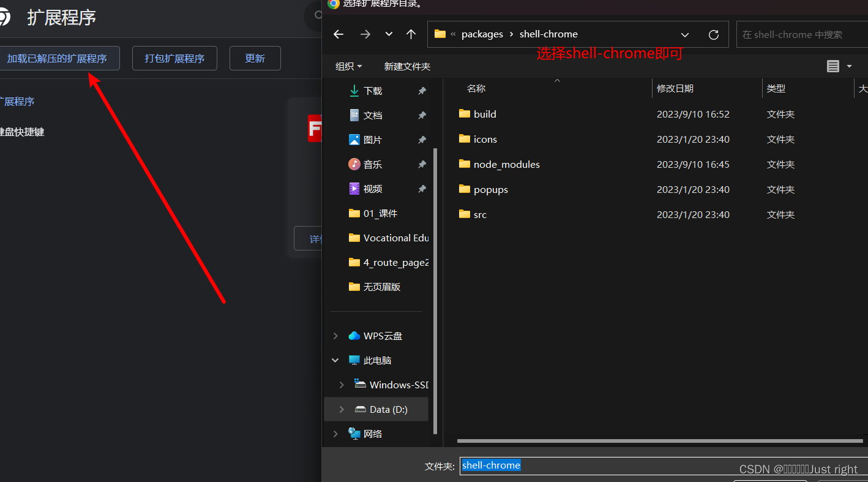Collapse the 此电脑 tree node
The width and height of the screenshot is (868, 482).
(x=335, y=360)
